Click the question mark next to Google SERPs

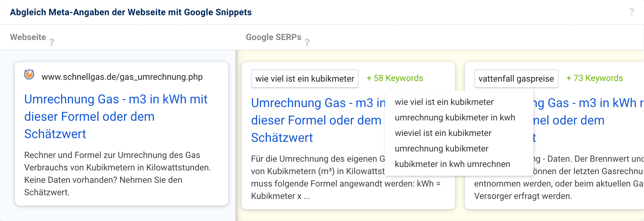click(307, 42)
